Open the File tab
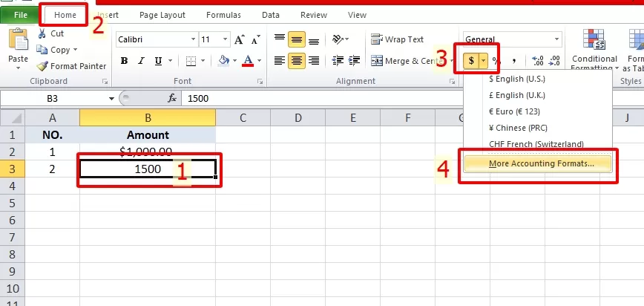Screen dimensions: 644x306 [20, 15]
